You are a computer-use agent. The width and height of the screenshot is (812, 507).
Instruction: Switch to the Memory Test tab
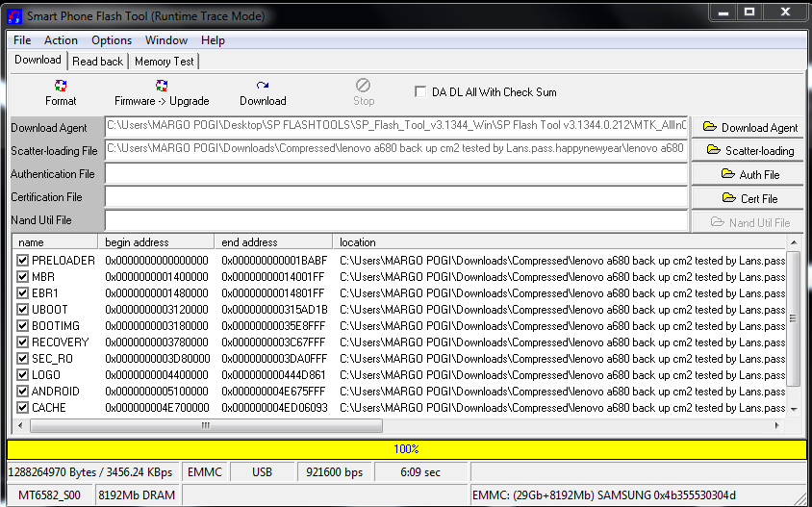pyautogui.click(x=165, y=62)
